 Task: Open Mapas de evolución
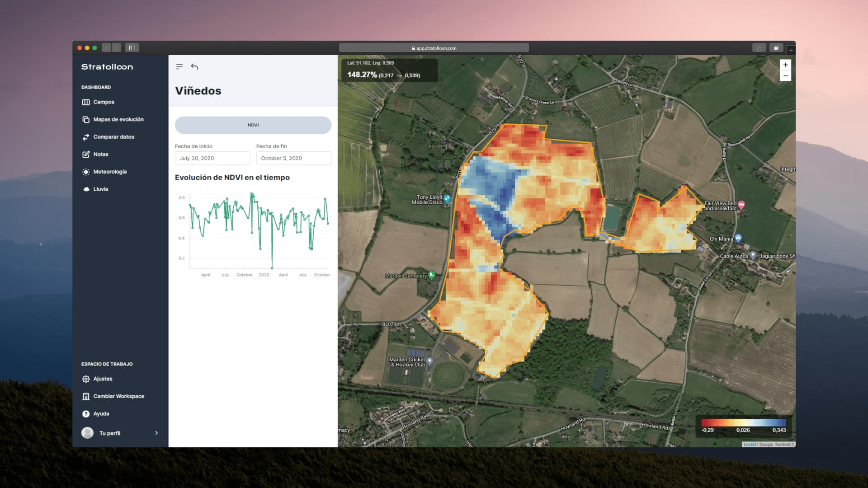point(118,119)
